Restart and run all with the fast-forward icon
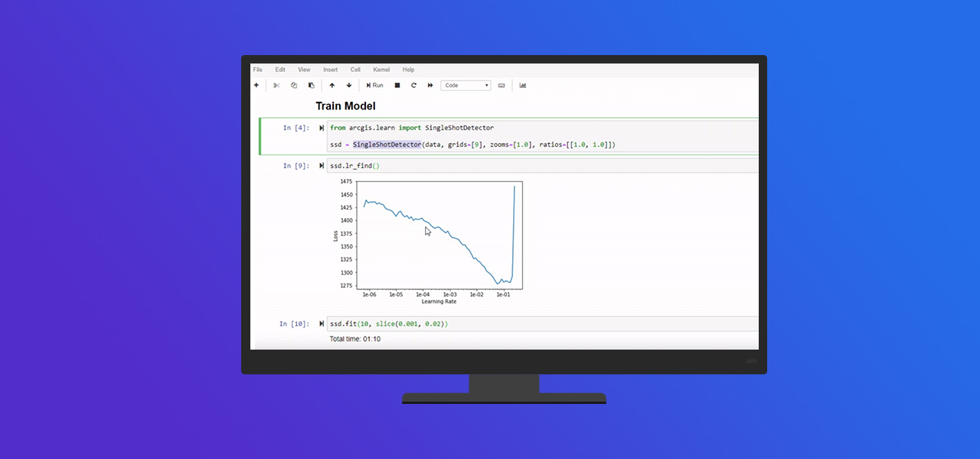 [430, 86]
